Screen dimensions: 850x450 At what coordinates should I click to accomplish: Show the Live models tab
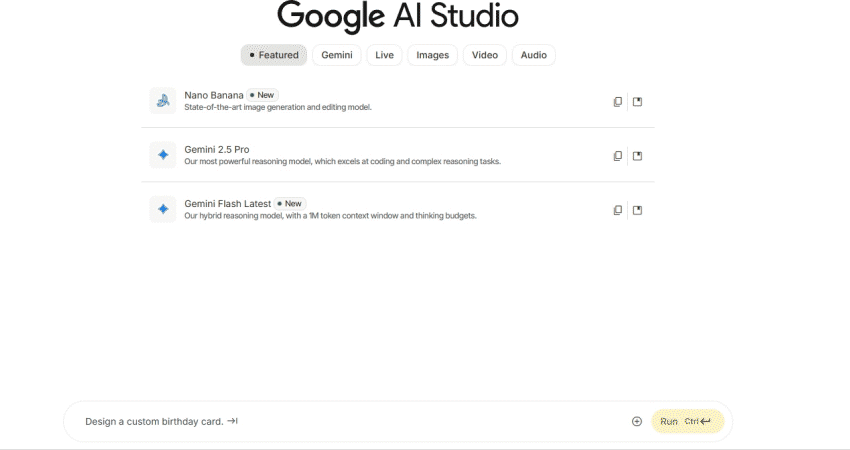pyautogui.click(x=384, y=55)
